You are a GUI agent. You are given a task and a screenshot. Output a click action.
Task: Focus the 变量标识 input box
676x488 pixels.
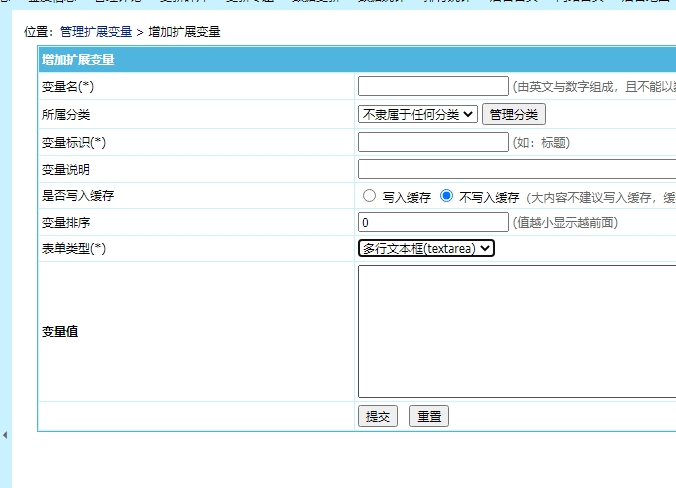[432, 143]
